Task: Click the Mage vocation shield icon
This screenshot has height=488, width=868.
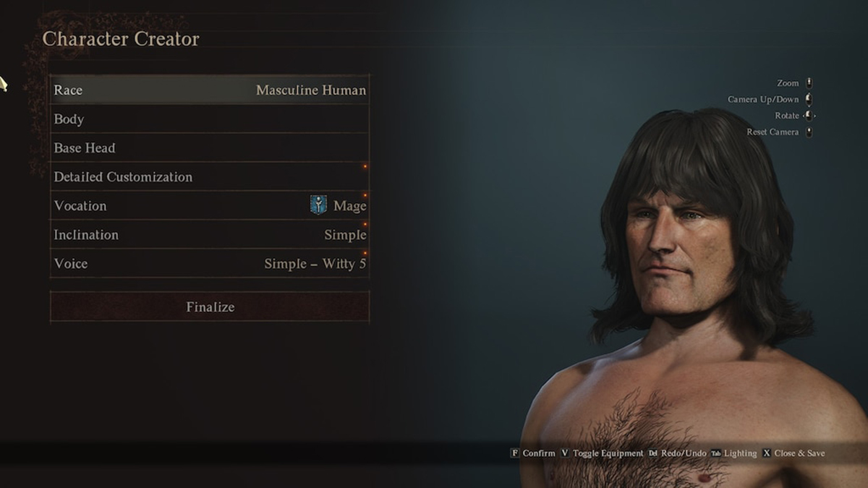Action: (318, 205)
